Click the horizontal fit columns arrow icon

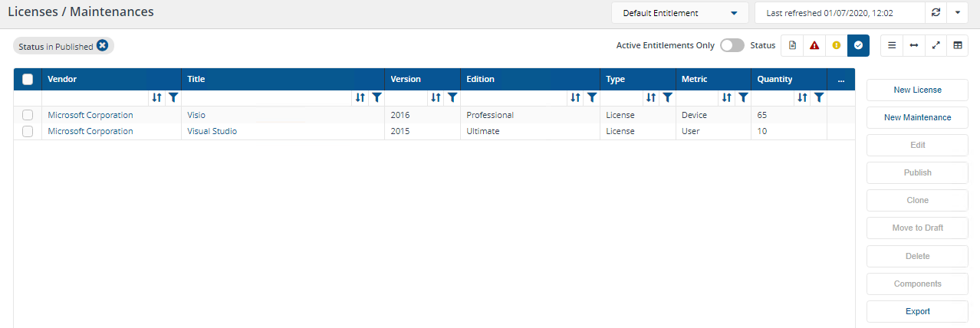(x=913, y=45)
